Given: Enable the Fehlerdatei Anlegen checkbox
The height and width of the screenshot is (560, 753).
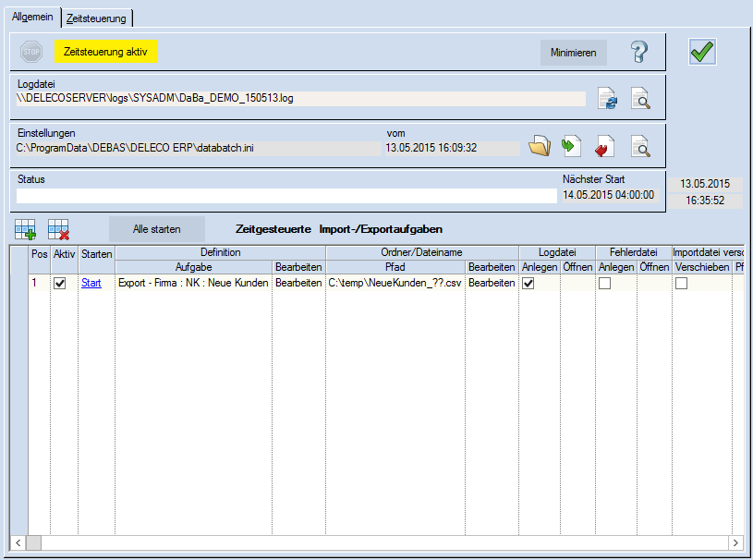Looking at the screenshot, I should click(605, 284).
